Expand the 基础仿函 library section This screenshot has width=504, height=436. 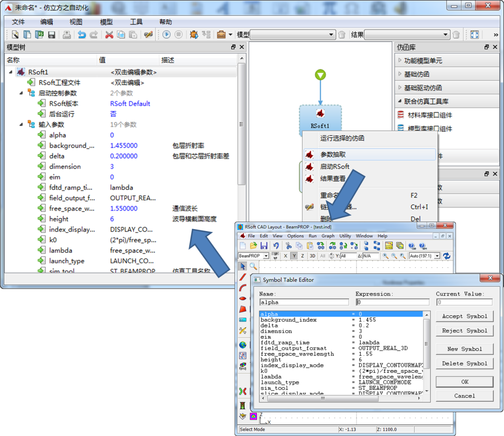tap(400, 74)
